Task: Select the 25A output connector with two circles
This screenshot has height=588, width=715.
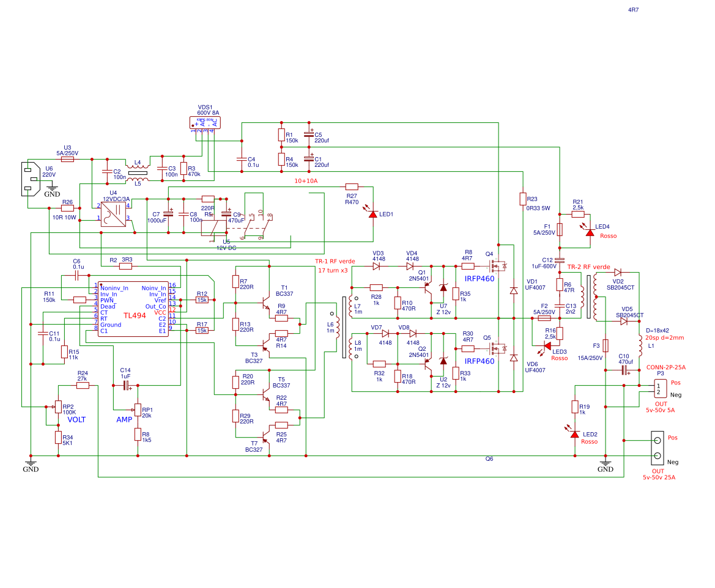Action: [x=657, y=448]
